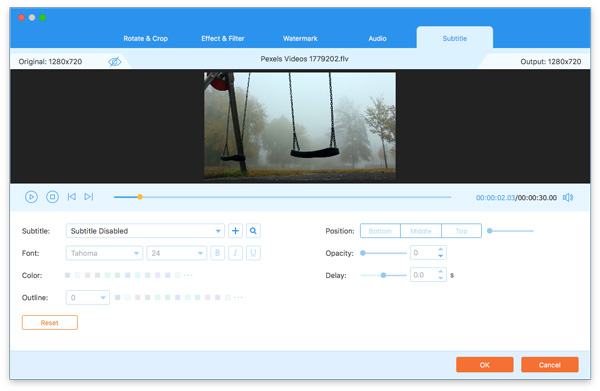Confirm with the OK button
Viewport: 600px width, 391px height.
click(x=484, y=365)
